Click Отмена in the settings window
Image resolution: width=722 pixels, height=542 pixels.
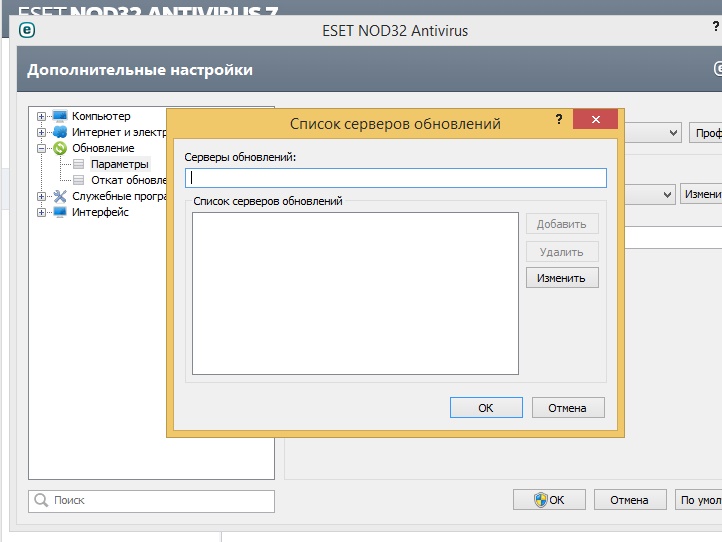630,500
